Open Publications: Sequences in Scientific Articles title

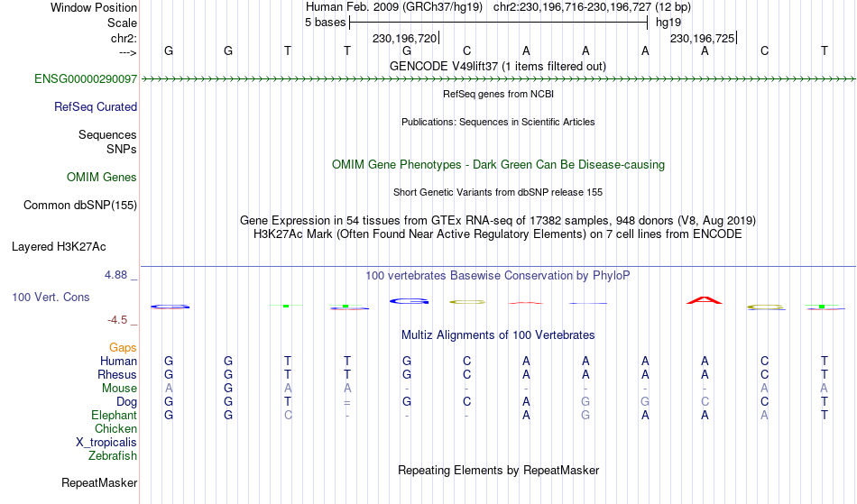498,122
